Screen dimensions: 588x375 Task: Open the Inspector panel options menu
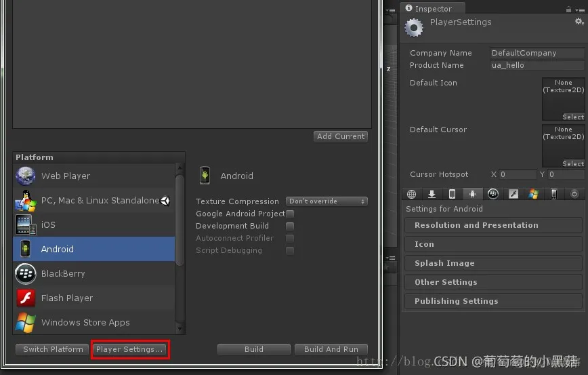[580, 10]
